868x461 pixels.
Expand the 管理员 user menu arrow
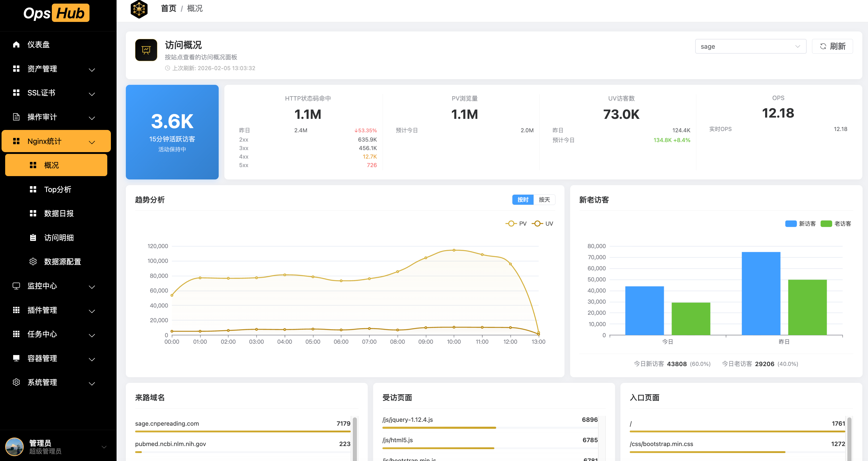pos(104,447)
